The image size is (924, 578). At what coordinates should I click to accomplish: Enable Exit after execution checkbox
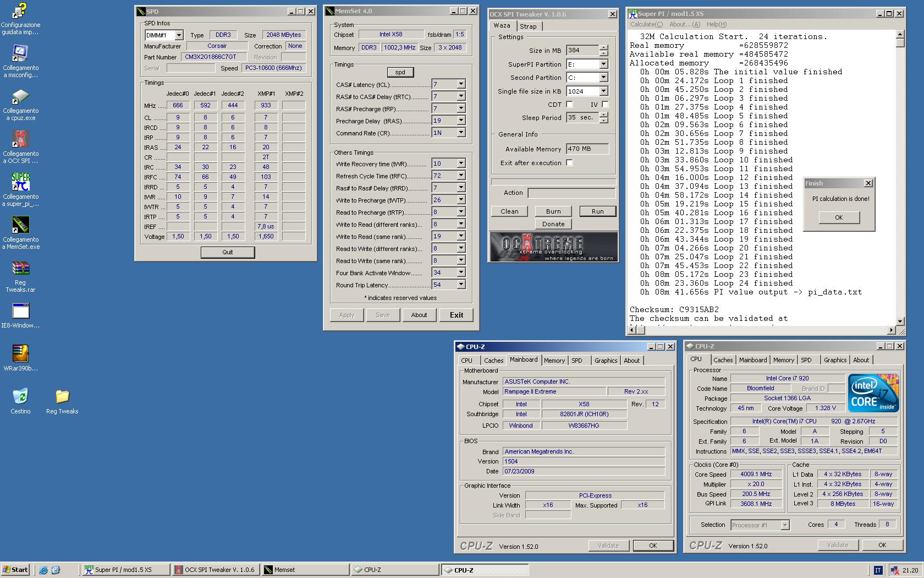569,163
